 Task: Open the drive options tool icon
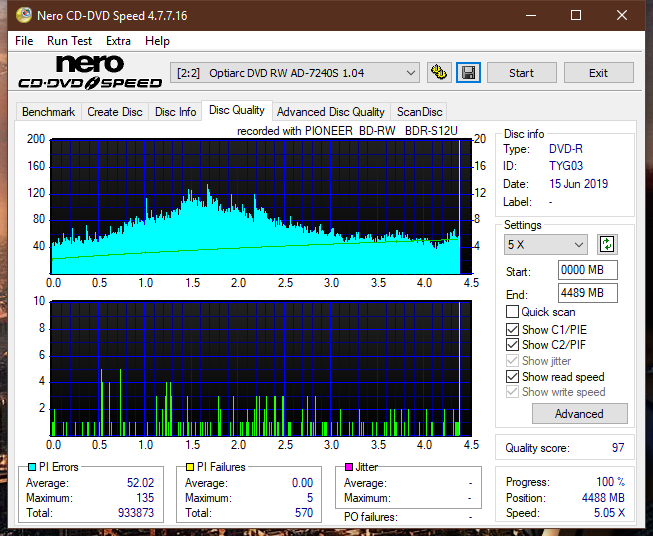coord(439,73)
